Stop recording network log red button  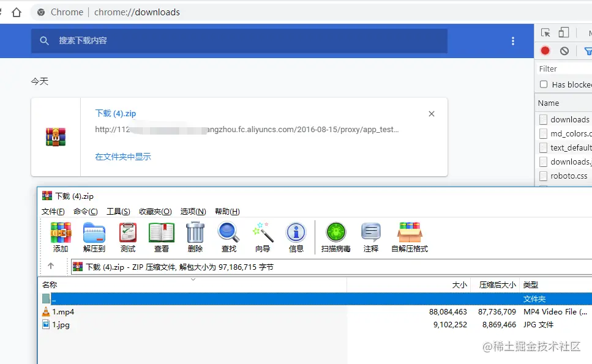point(545,51)
